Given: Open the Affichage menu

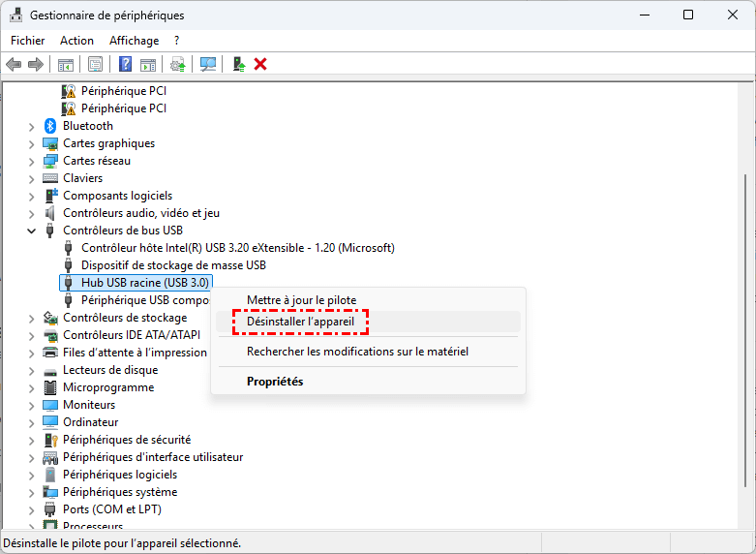Looking at the screenshot, I should (x=134, y=41).
